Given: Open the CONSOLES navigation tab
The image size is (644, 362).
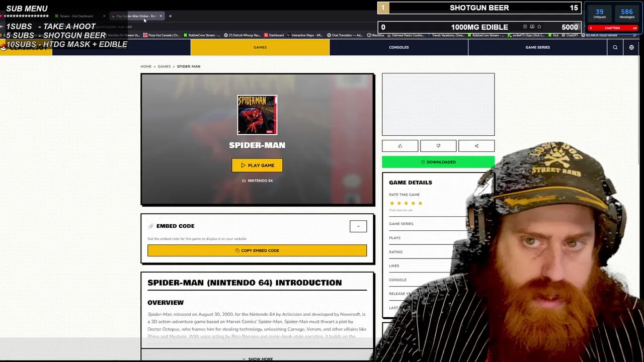Looking at the screenshot, I should [398, 47].
